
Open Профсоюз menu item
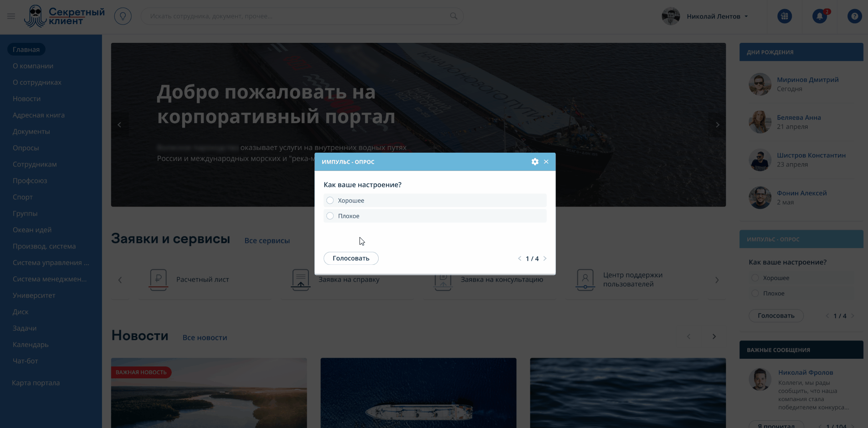(30, 180)
